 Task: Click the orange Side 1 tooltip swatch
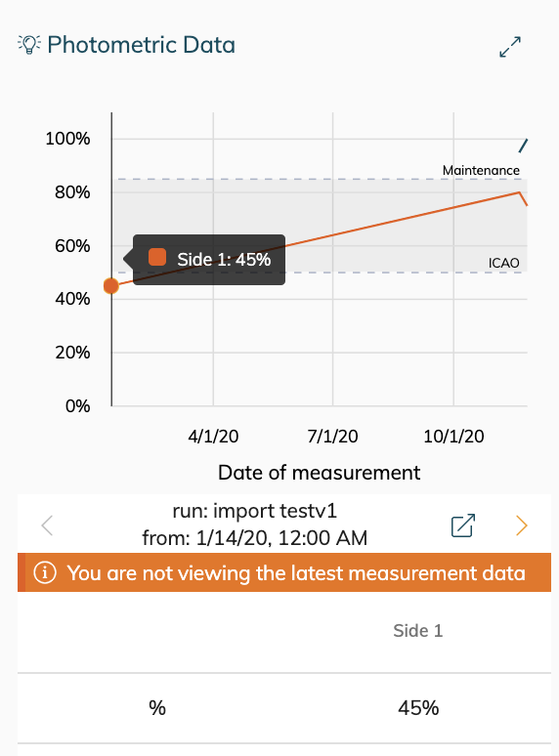coord(157,258)
